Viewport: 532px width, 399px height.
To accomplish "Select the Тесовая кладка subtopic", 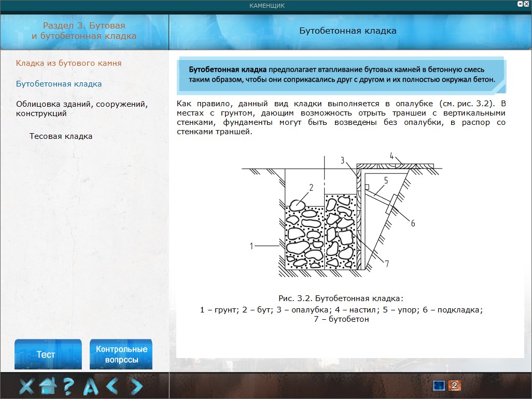I will tap(61, 136).
